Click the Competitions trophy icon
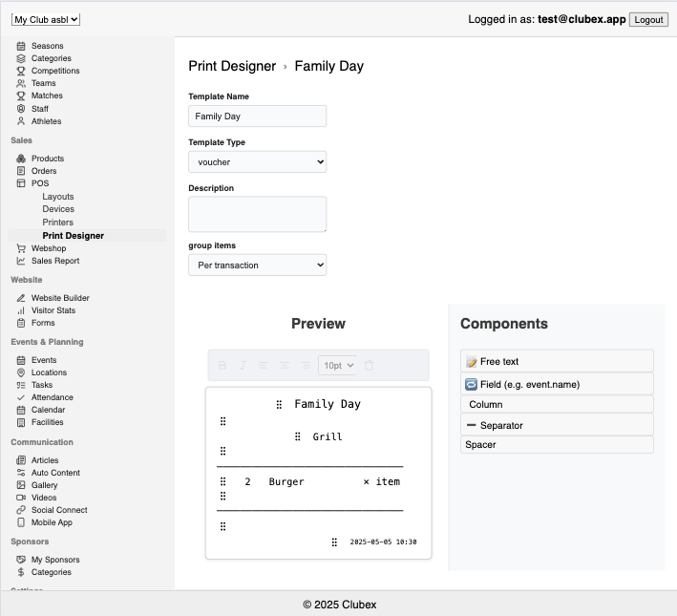Screen dimensions: 677x616 point(21,71)
